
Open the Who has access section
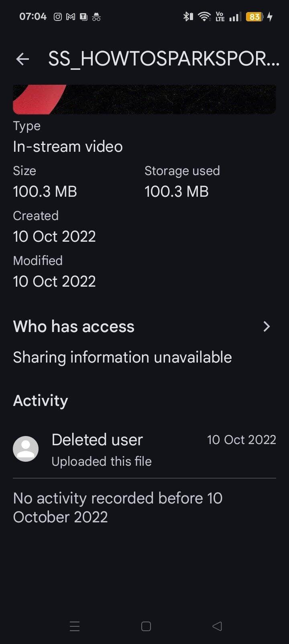point(74,326)
